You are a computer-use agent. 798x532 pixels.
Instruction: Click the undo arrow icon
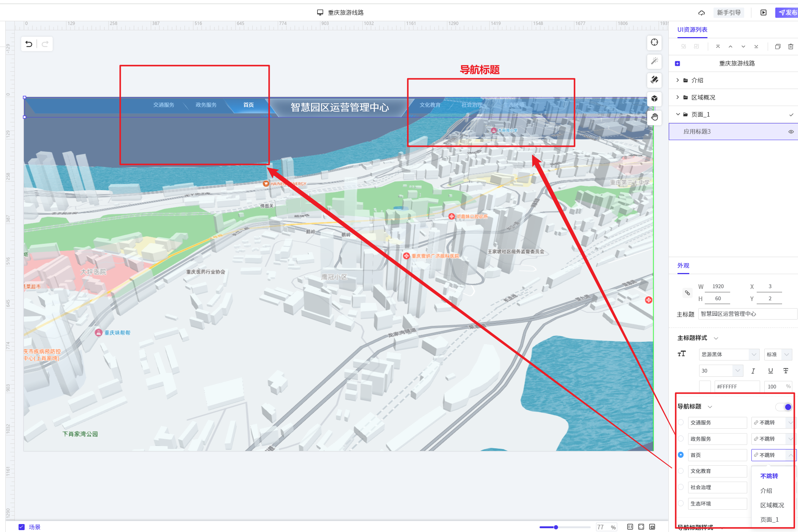pos(29,44)
